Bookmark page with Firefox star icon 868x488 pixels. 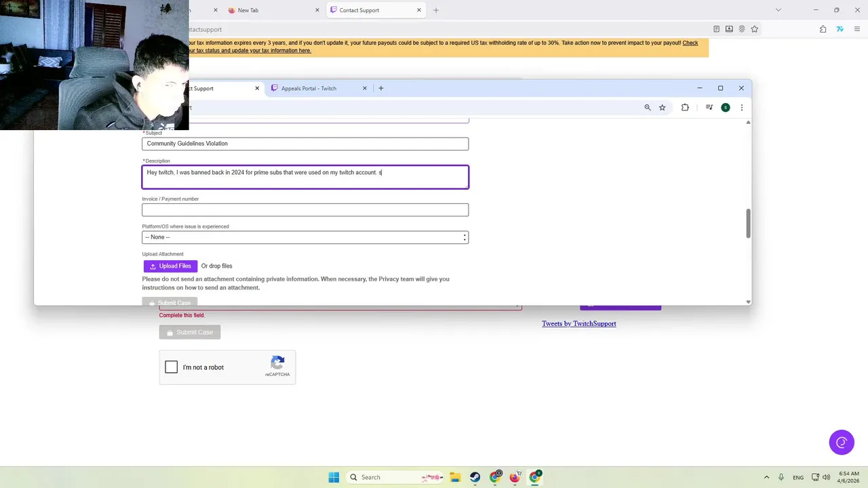[x=754, y=29]
